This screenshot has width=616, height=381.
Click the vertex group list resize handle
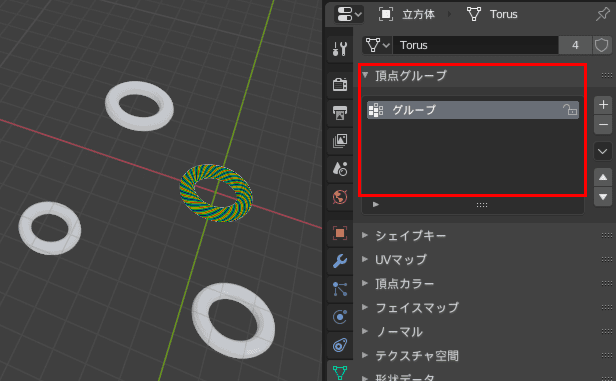click(482, 205)
